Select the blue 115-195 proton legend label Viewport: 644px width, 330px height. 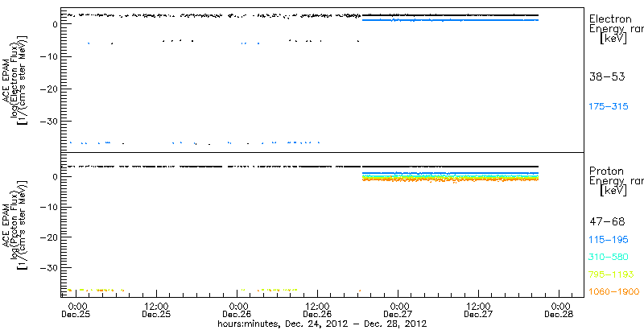click(609, 240)
